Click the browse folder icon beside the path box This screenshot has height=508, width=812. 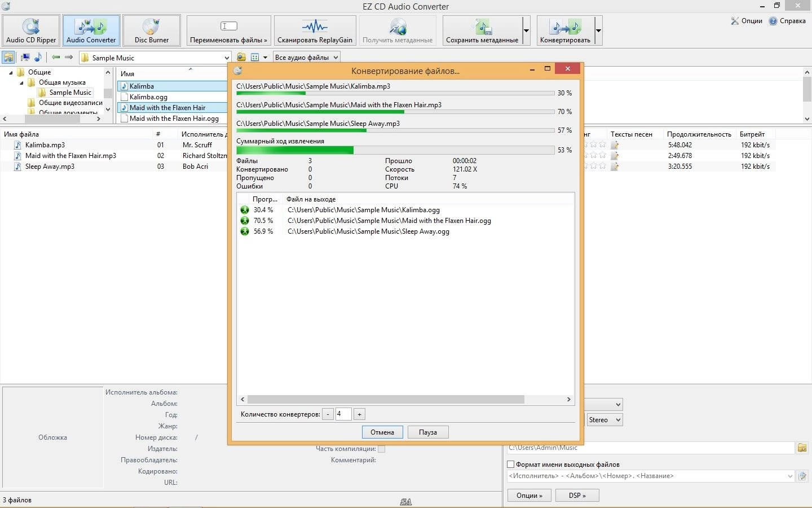(x=241, y=57)
